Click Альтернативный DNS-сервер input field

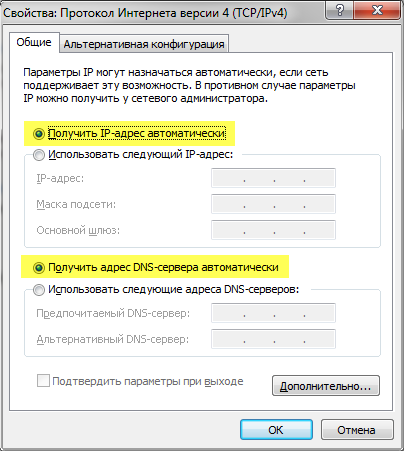pyautogui.click(x=273, y=339)
